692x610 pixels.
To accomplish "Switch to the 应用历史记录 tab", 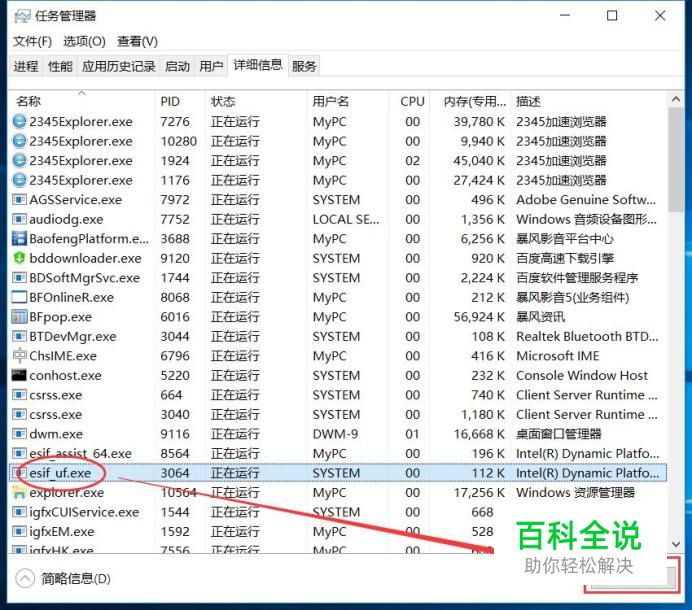I will (x=119, y=66).
